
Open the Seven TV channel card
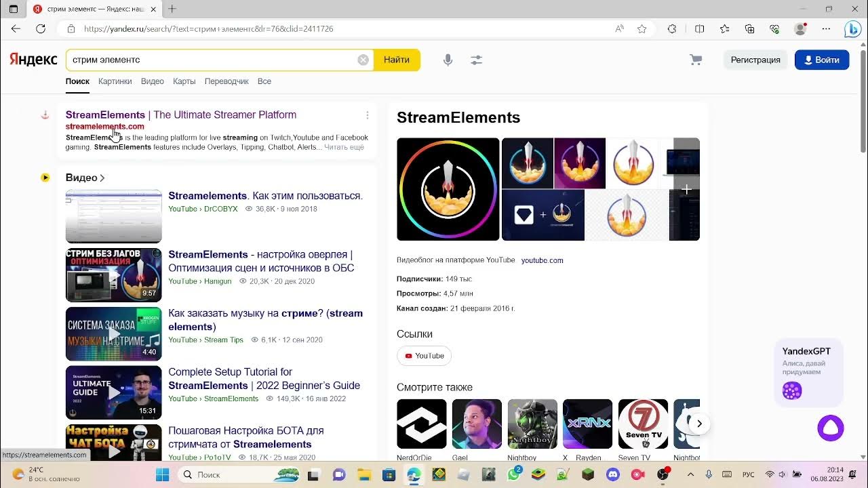[643, 424]
